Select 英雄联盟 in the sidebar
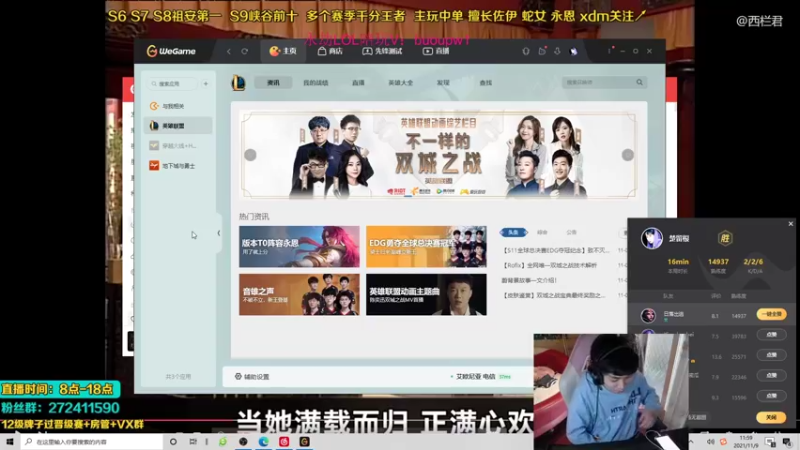 (178, 126)
